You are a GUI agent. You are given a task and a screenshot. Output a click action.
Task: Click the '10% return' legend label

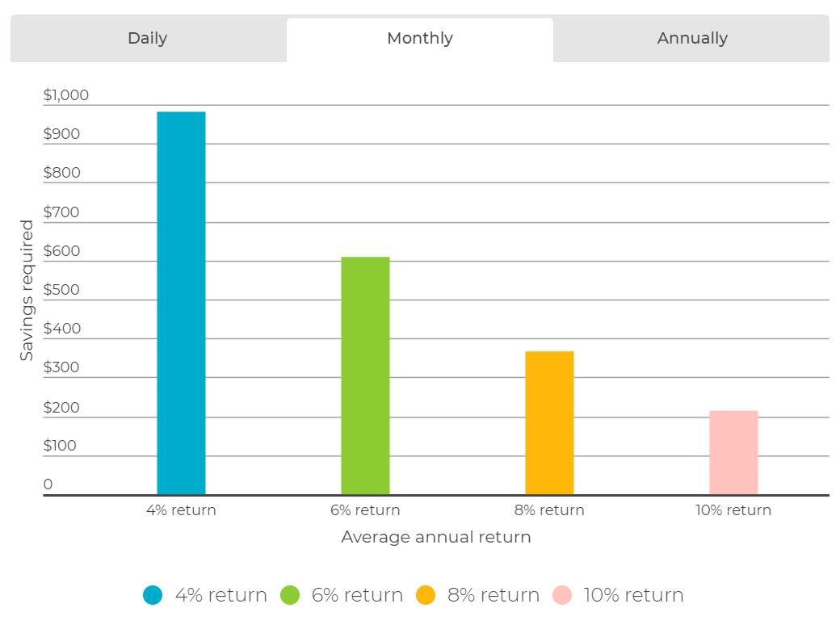pyautogui.click(x=633, y=595)
